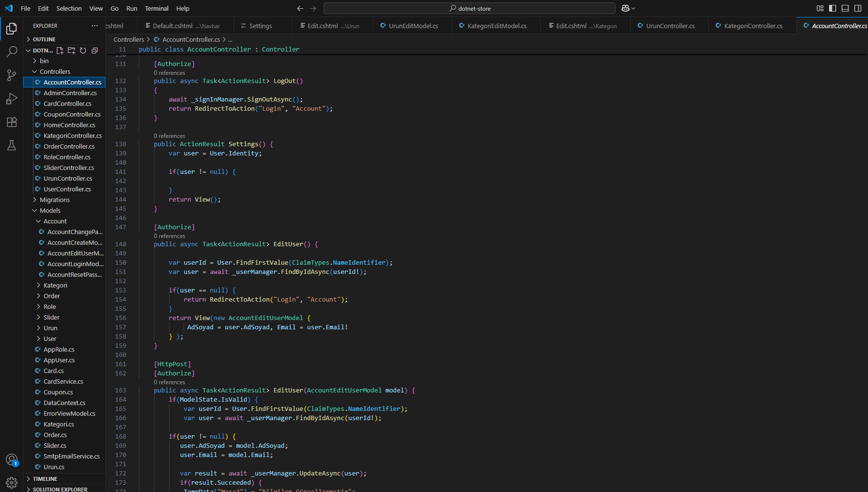Image resolution: width=868 pixels, height=492 pixels.
Task: Open SmtpEmailService.cs file
Action: tap(64, 456)
